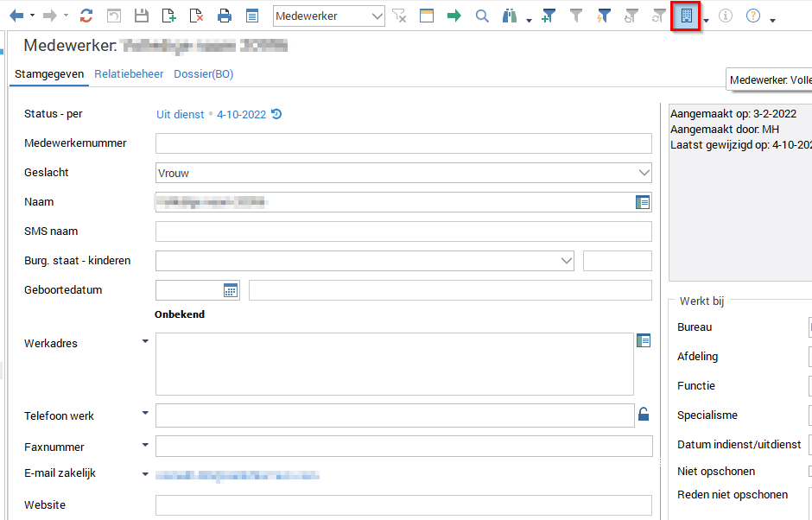Switch to the Relatiebeheer tab
This screenshot has height=520, width=812.
tap(129, 74)
